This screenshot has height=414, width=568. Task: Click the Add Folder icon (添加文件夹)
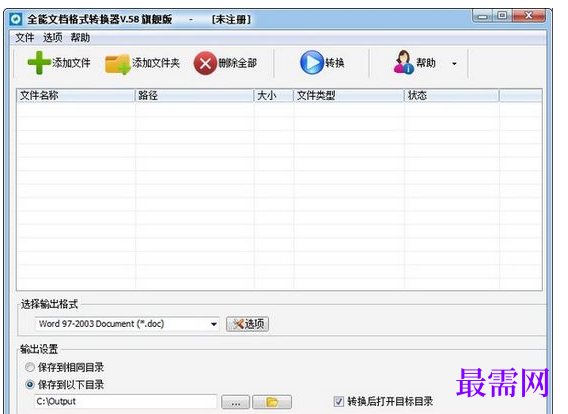pos(117,64)
